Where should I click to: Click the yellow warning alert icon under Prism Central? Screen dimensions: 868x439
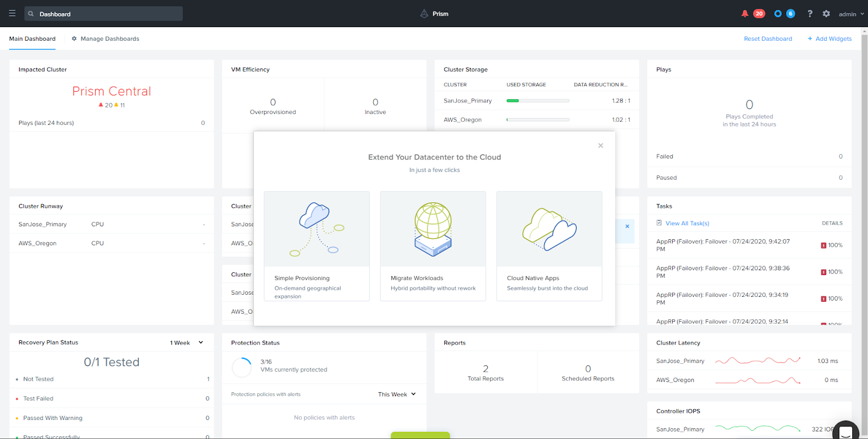tap(116, 105)
